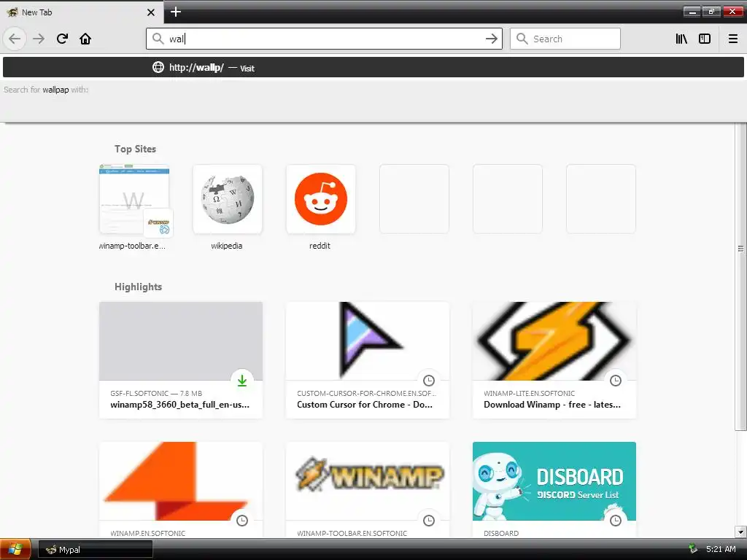The height and width of the screenshot is (560, 747).
Task: Click the Search box field
Action: pyautogui.click(x=565, y=39)
